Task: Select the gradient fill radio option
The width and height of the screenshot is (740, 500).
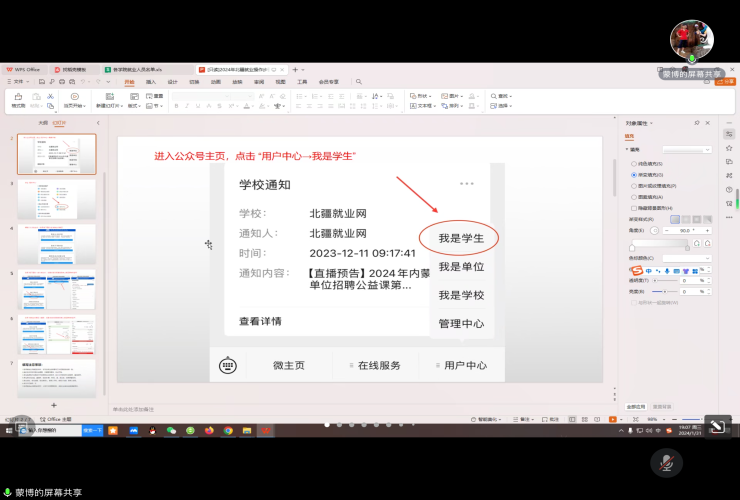Action: [633, 174]
